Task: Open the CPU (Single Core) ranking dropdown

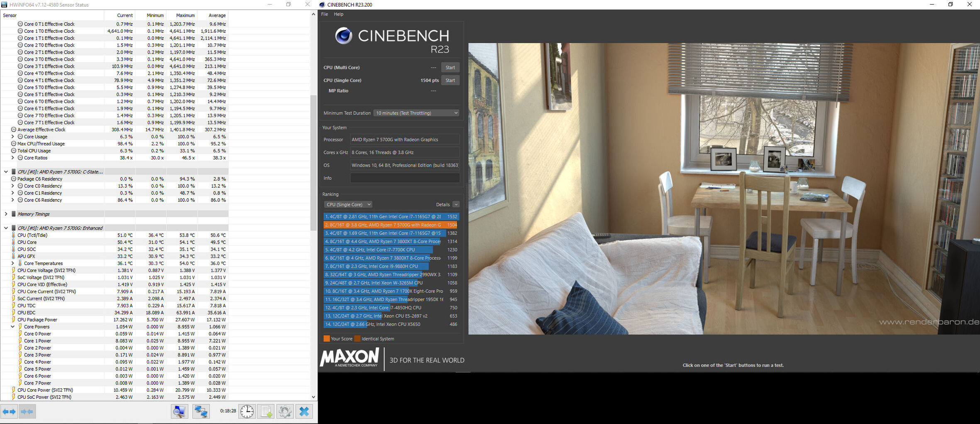Action: pyautogui.click(x=347, y=204)
